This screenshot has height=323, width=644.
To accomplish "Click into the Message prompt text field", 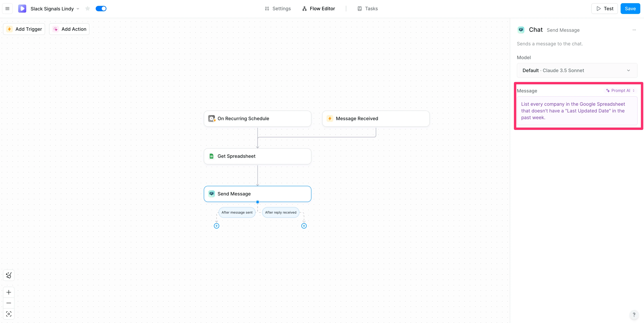I will click(x=577, y=111).
